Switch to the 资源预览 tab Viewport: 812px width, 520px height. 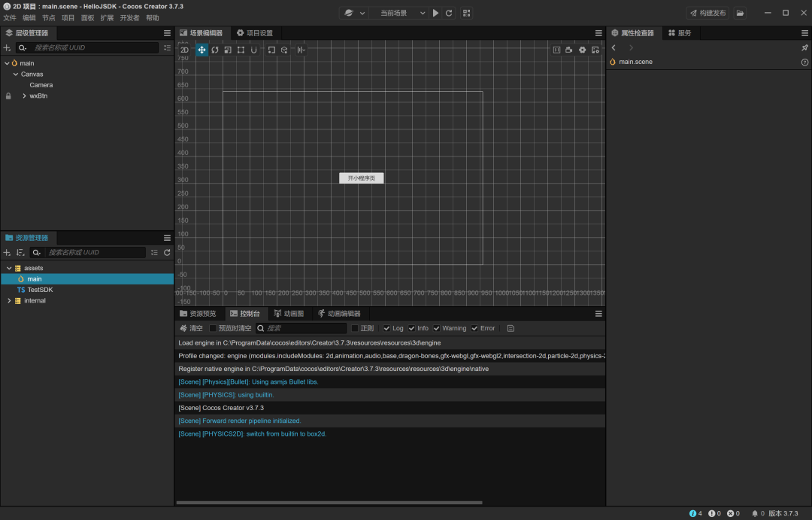coord(198,314)
